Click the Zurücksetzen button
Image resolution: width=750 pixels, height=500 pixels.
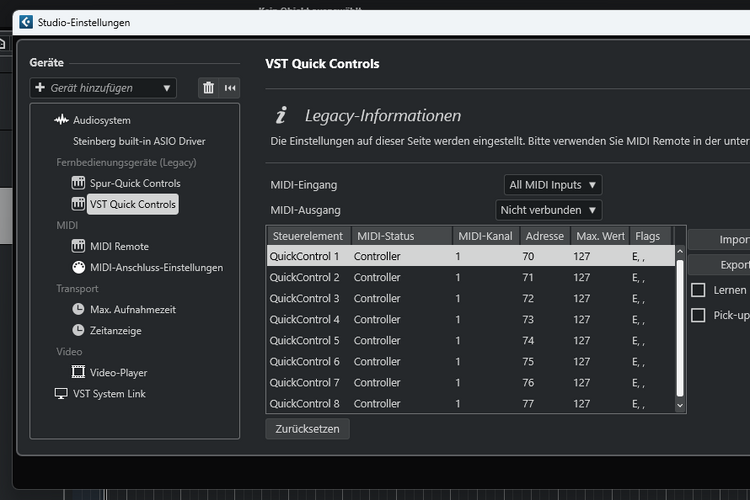click(308, 429)
